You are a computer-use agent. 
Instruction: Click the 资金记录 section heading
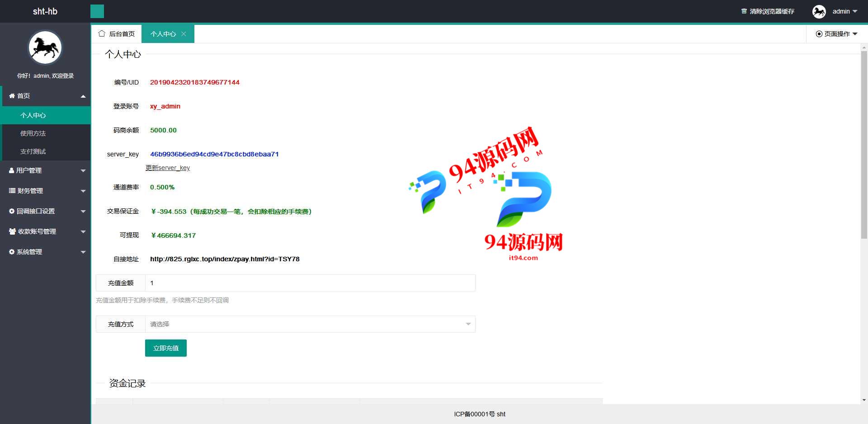coord(127,383)
